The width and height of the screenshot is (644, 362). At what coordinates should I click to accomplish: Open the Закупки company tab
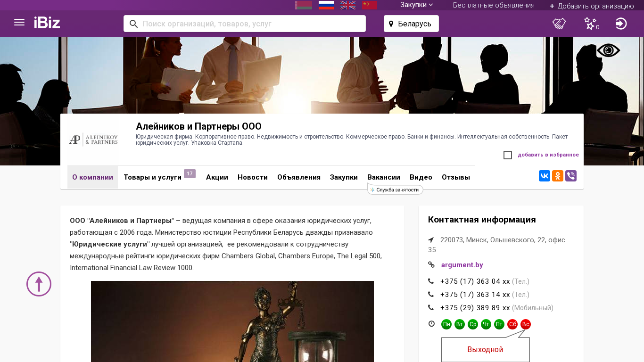click(x=344, y=177)
